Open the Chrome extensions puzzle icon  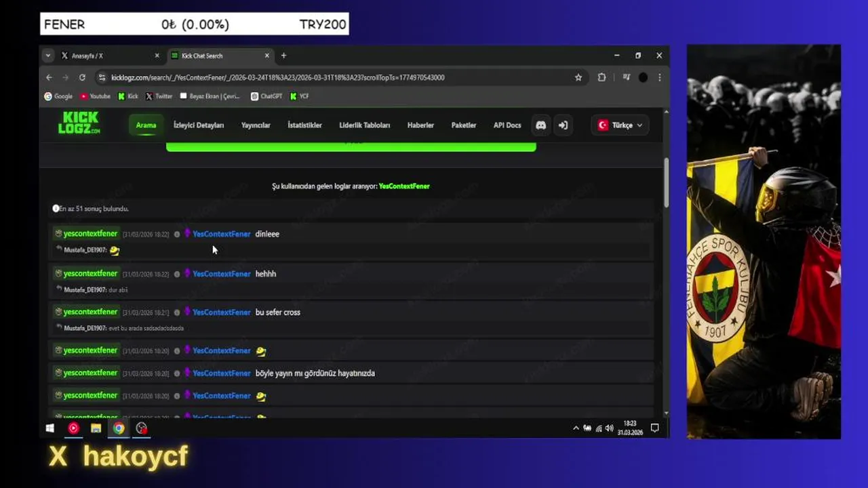click(601, 77)
